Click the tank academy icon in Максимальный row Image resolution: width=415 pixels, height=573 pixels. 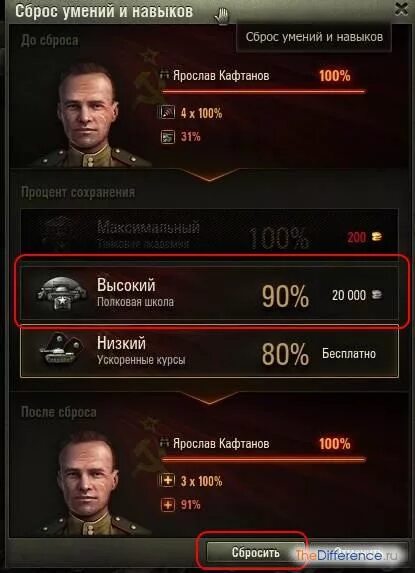coord(60,232)
